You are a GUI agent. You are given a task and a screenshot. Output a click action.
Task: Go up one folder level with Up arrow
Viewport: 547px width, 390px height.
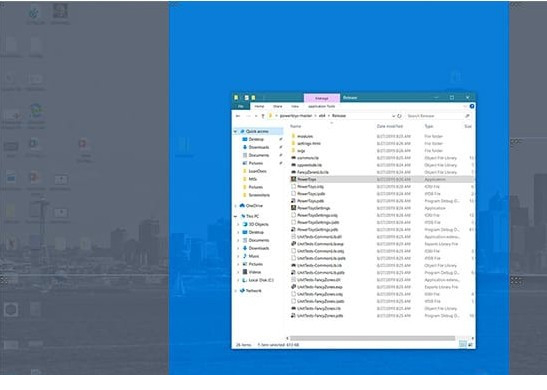(x=263, y=116)
